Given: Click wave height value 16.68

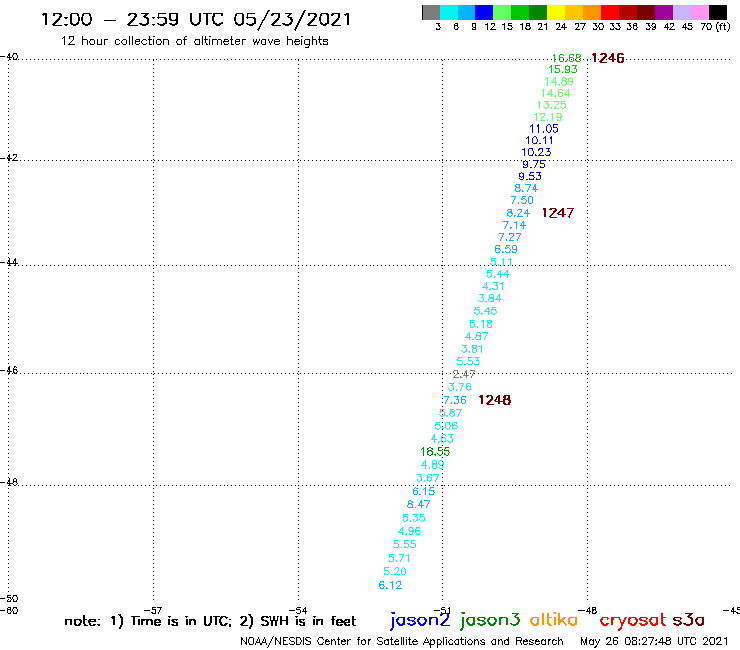Looking at the screenshot, I should tap(566, 58).
